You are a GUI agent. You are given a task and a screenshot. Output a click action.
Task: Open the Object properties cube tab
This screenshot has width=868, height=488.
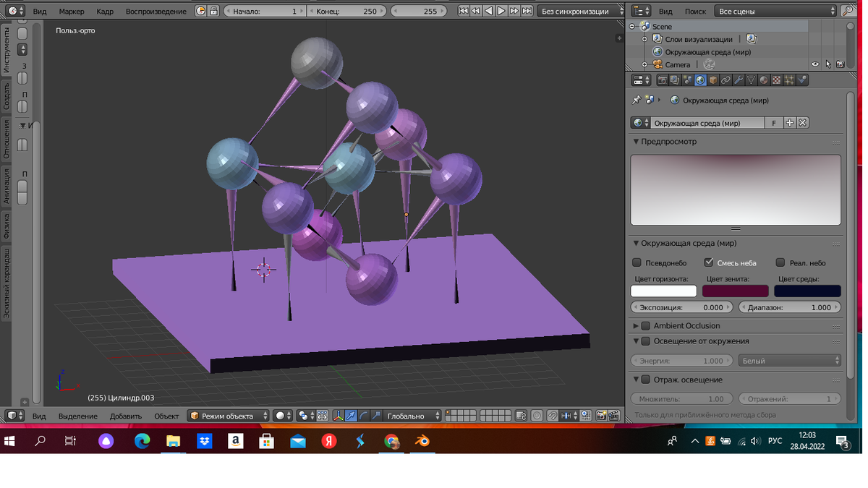[712, 80]
